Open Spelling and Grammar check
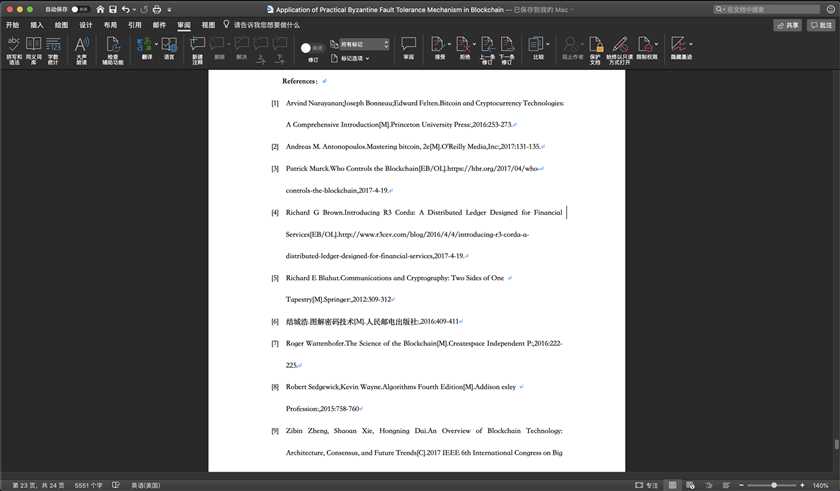The height and width of the screenshot is (491, 840). point(14,50)
